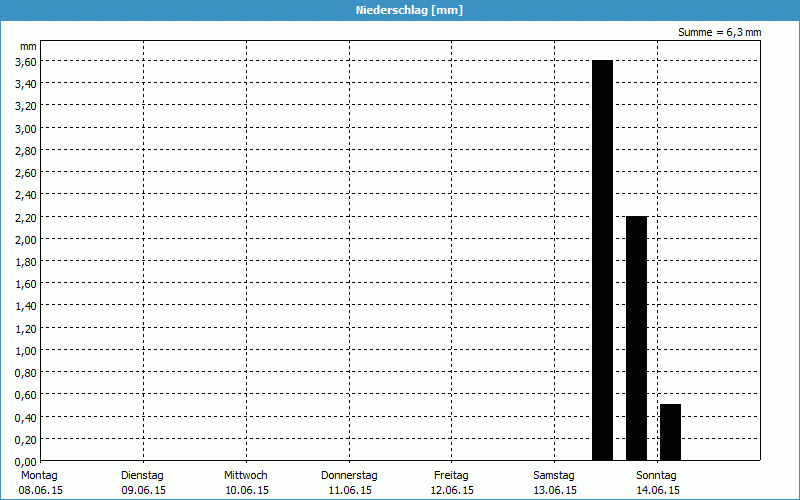The height and width of the screenshot is (500, 800).
Task: Click the 3,40 y-axis value
Action: pos(26,84)
